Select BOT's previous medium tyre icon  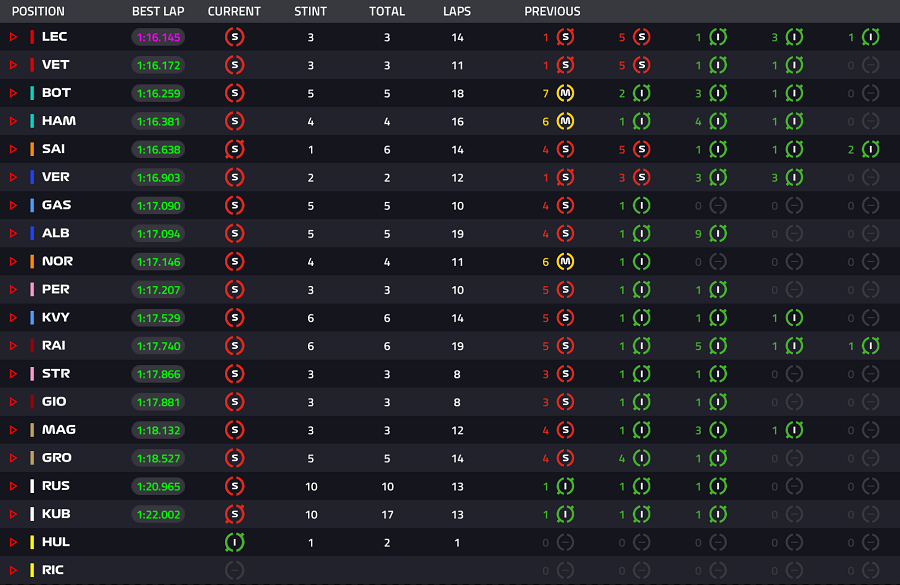coord(565,93)
